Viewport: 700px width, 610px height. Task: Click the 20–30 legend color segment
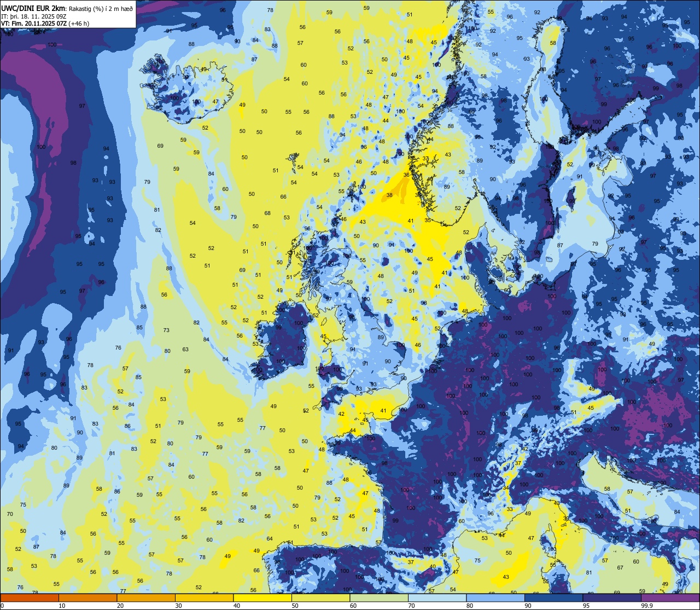(x=146, y=597)
